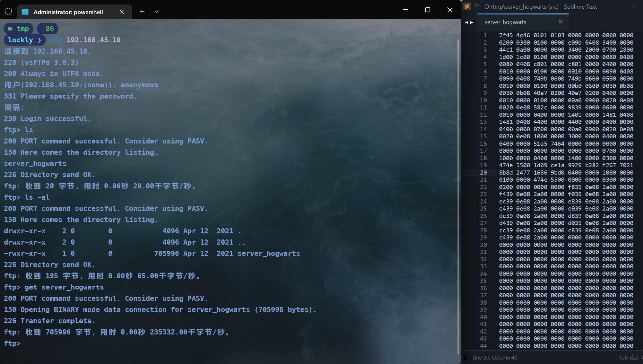
Task: Click the 'ftp> ls' command line
Action: pyautogui.click(x=18, y=130)
